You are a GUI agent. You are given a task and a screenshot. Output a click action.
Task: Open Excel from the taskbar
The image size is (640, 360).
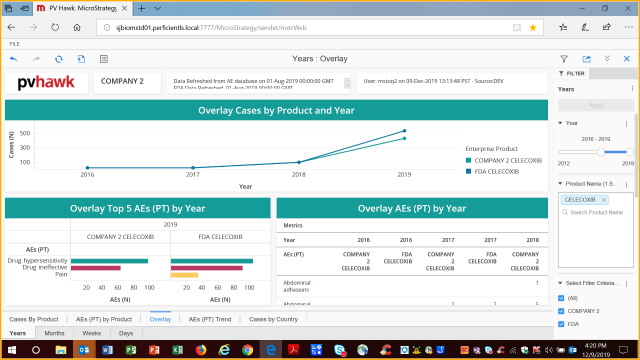pyautogui.click(x=178, y=350)
